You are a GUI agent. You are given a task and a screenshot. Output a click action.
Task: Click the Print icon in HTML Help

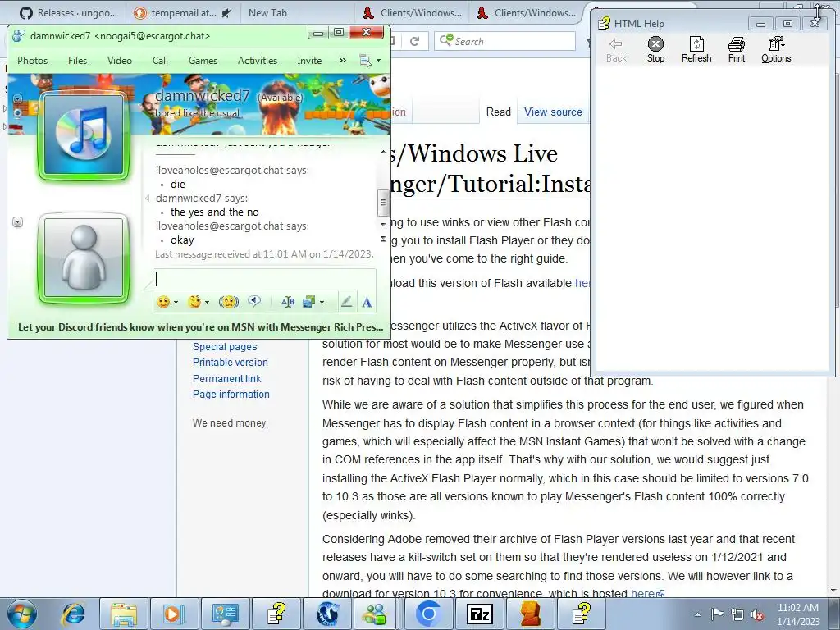[737, 49]
